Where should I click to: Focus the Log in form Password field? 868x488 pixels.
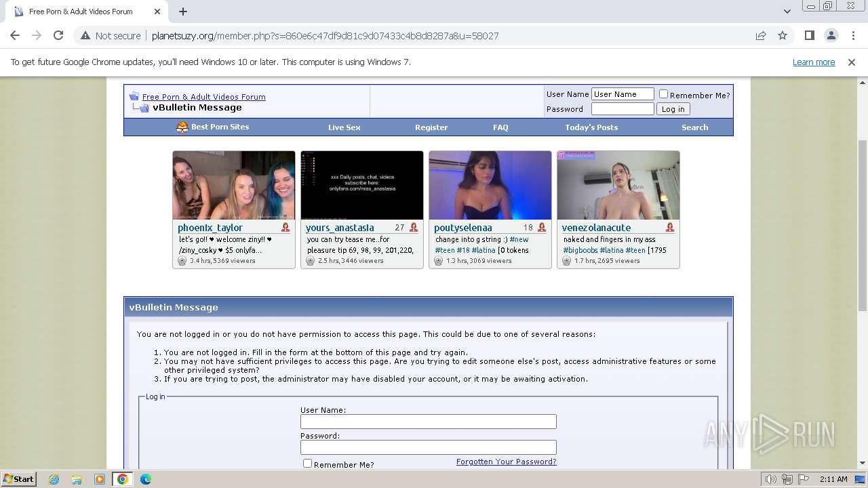pos(429,447)
